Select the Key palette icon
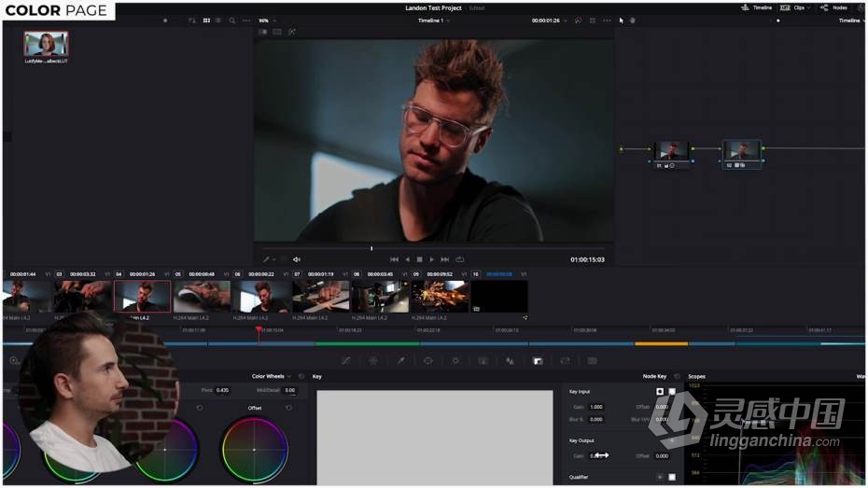 click(x=538, y=361)
